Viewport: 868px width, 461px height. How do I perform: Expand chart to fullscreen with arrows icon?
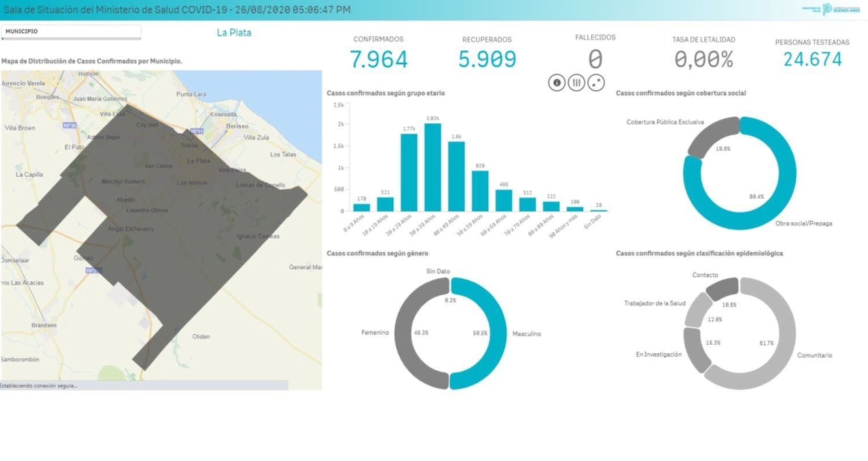point(596,83)
